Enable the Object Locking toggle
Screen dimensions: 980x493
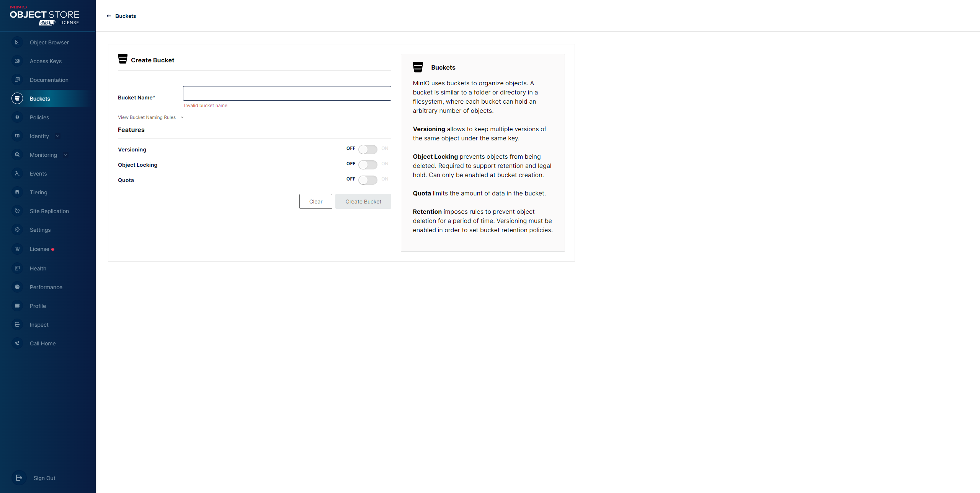pyautogui.click(x=368, y=164)
